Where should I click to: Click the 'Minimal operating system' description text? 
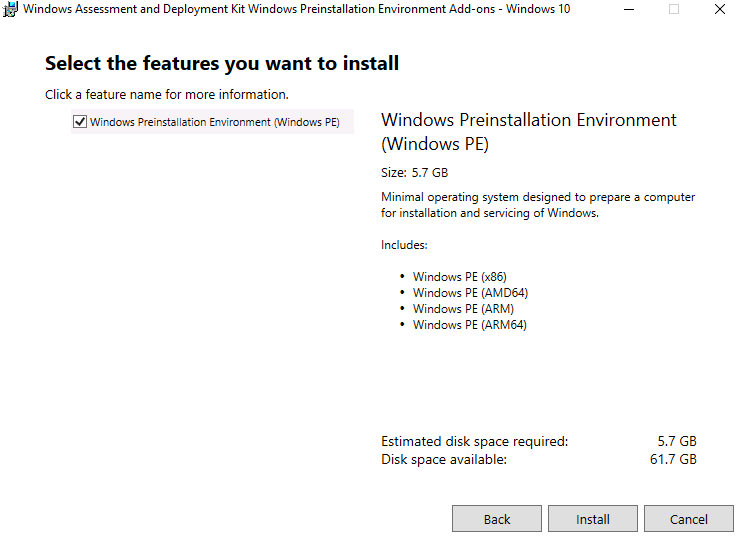click(x=538, y=205)
